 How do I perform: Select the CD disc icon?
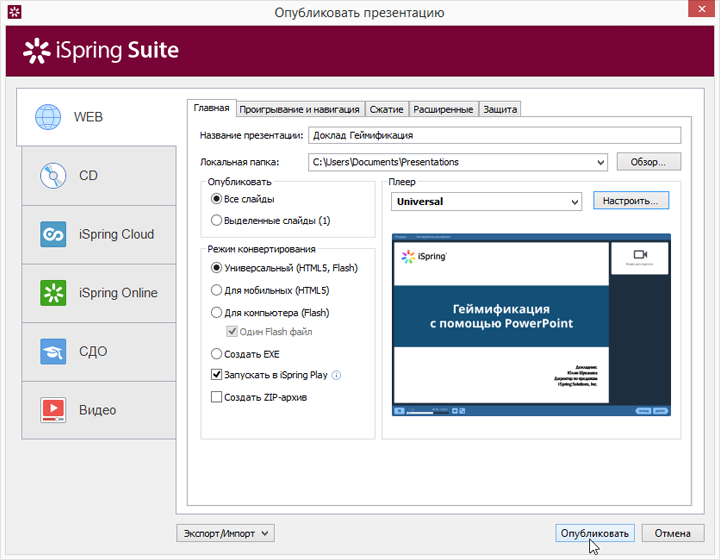[x=53, y=175]
